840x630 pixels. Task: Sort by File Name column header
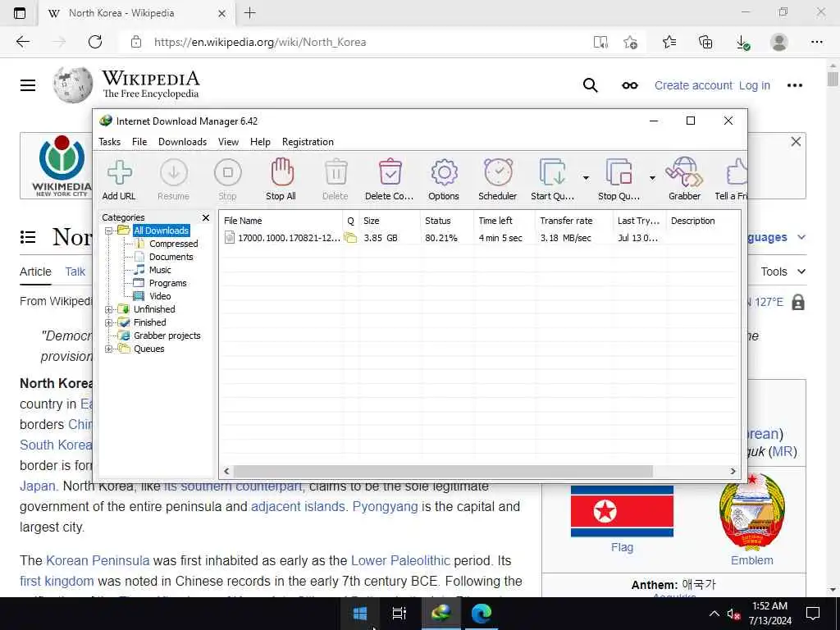pos(281,221)
